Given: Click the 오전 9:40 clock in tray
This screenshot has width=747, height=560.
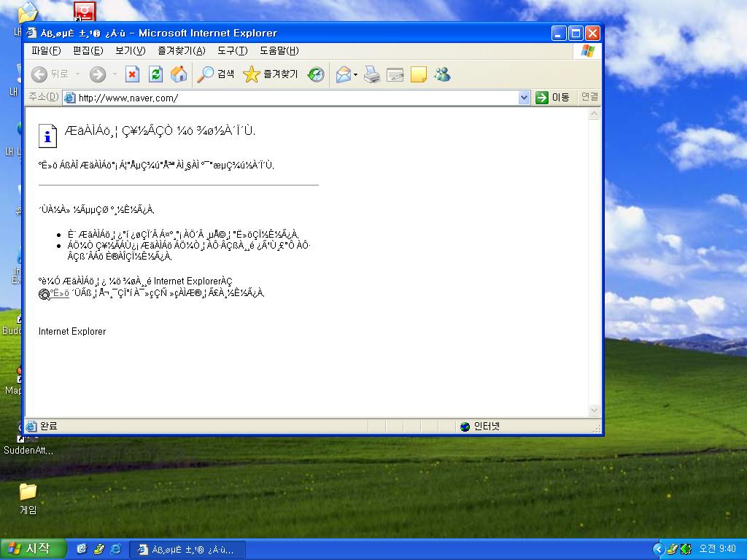Looking at the screenshot, I should point(718,549).
